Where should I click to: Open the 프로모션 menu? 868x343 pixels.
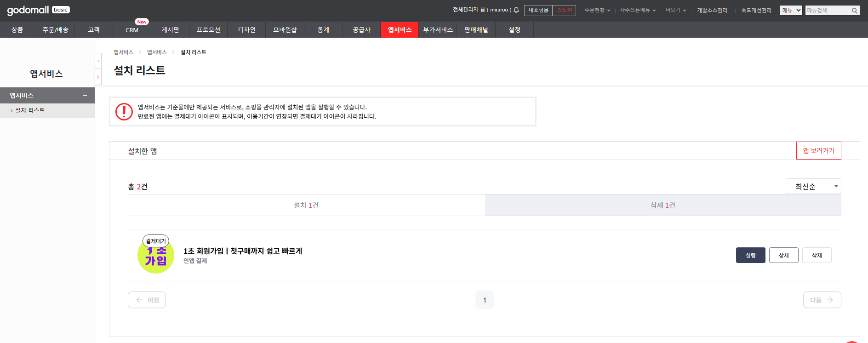pyautogui.click(x=208, y=29)
